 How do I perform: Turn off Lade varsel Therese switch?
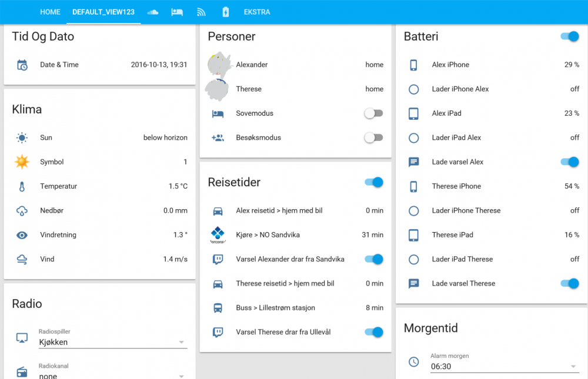pyautogui.click(x=570, y=284)
